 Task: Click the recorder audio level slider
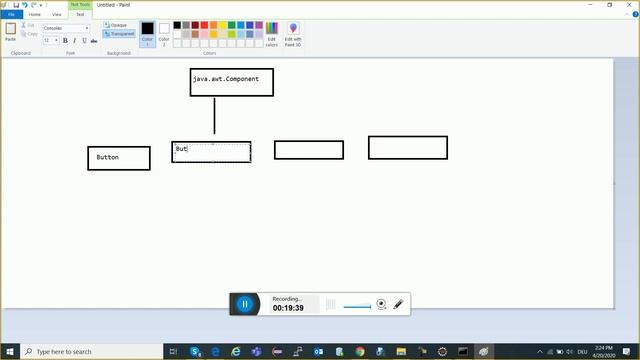pyautogui.click(x=357, y=307)
